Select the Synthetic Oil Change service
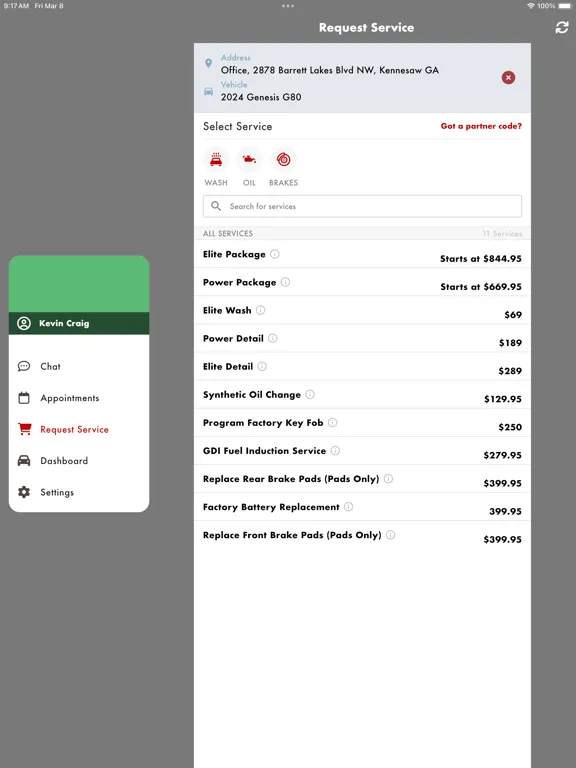 [362, 394]
